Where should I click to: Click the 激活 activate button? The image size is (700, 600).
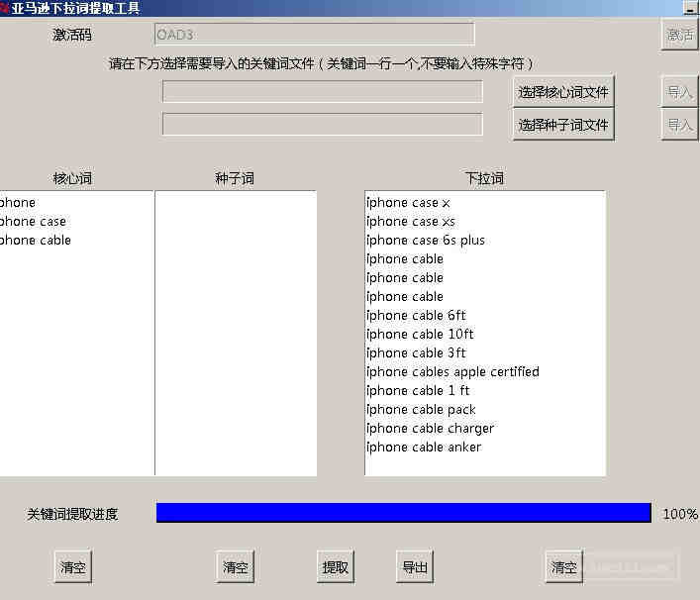tap(679, 35)
